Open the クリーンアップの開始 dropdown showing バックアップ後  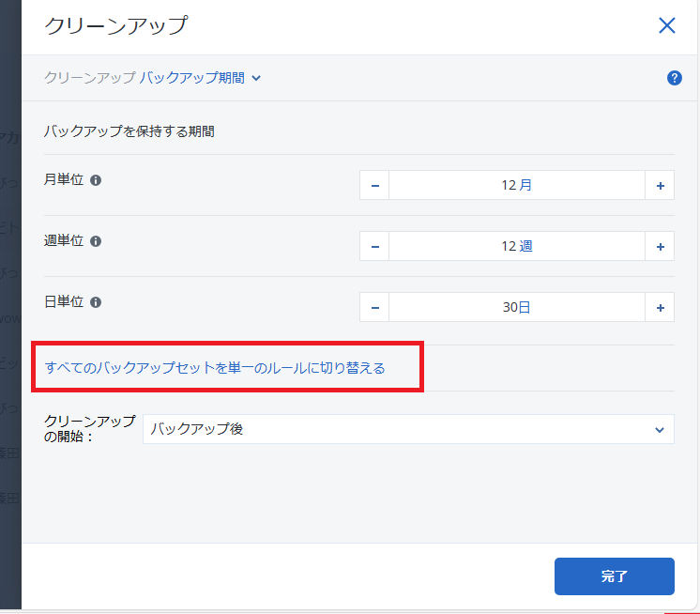[408, 429]
